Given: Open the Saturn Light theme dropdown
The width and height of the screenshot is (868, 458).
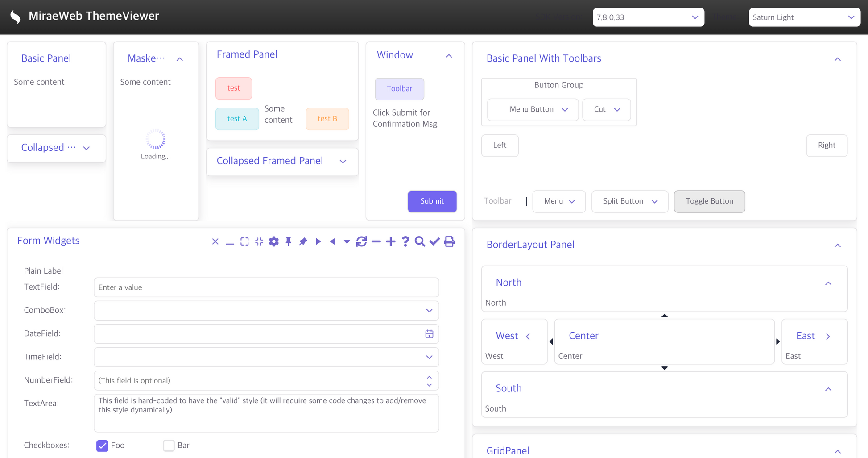Looking at the screenshot, I should click(x=804, y=17).
